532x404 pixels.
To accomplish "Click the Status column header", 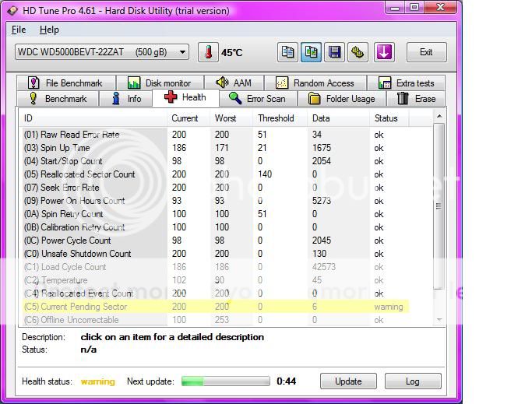I will [x=389, y=118].
